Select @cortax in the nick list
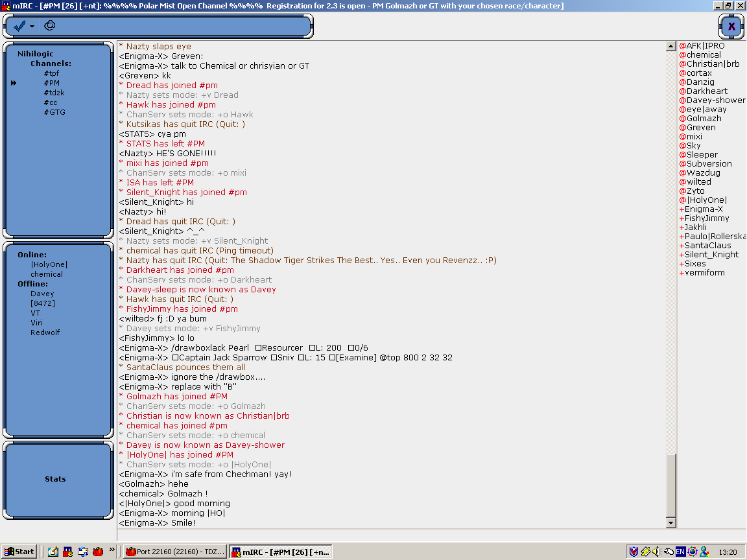The width and height of the screenshot is (747, 560). point(696,73)
